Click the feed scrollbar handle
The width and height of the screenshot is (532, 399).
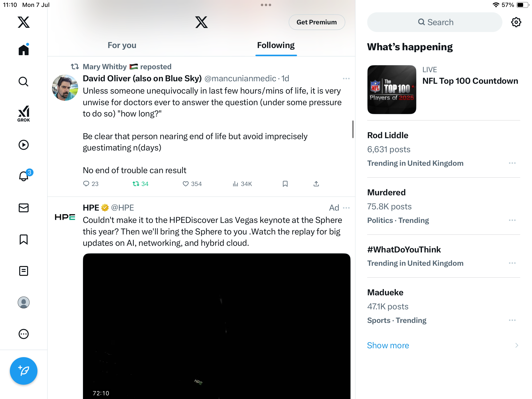353,129
